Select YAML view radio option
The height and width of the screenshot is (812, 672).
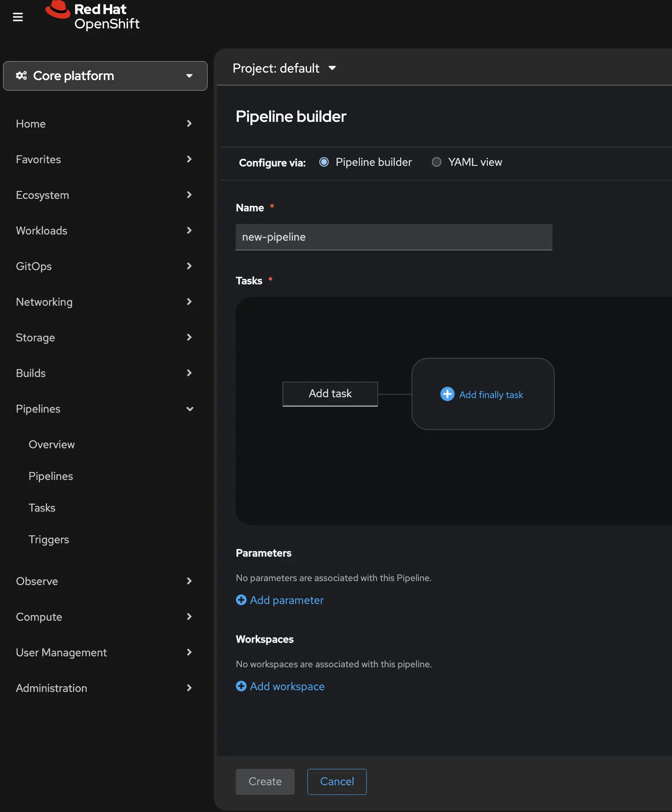[437, 162]
